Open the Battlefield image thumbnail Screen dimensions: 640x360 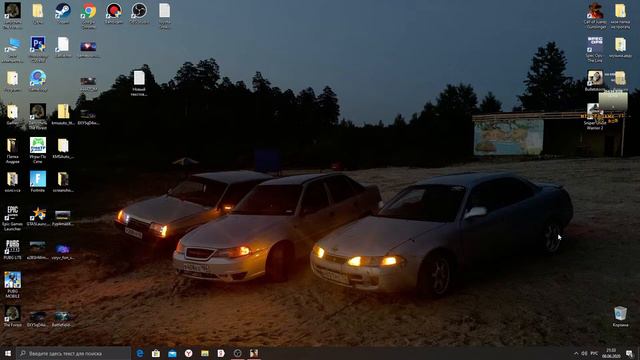click(63, 318)
